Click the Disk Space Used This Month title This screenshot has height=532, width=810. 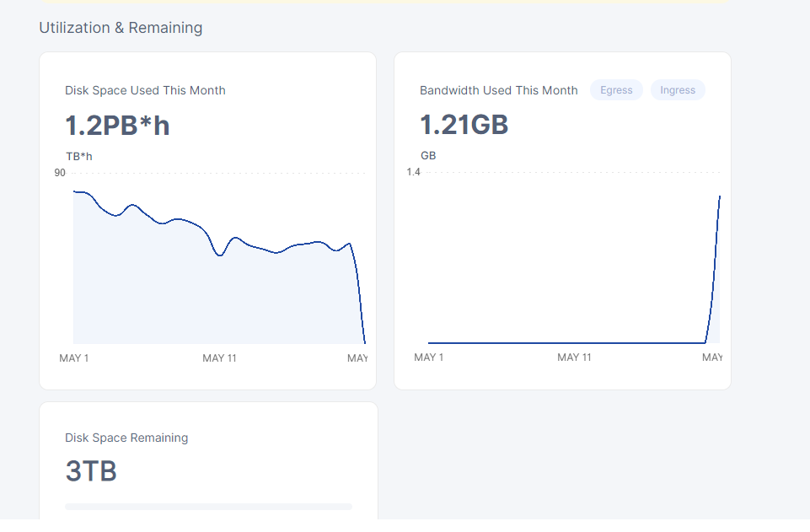(x=145, y=90)
